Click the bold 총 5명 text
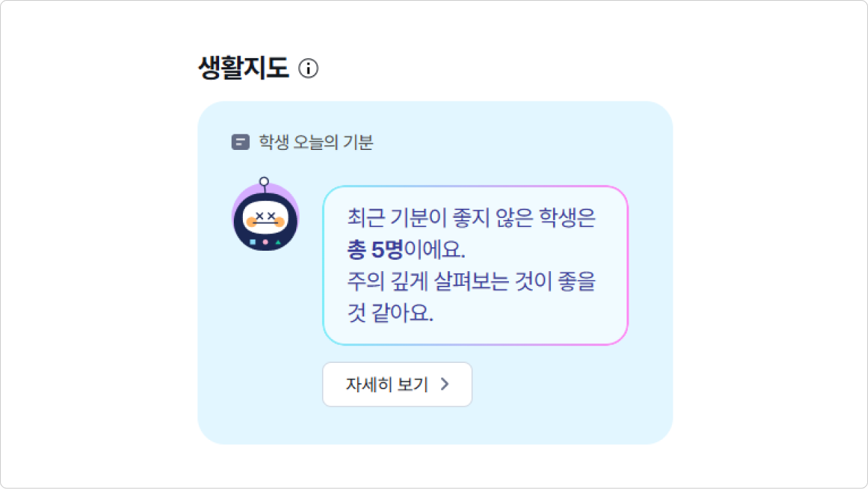The image size is (868, 489). point(374,249)
